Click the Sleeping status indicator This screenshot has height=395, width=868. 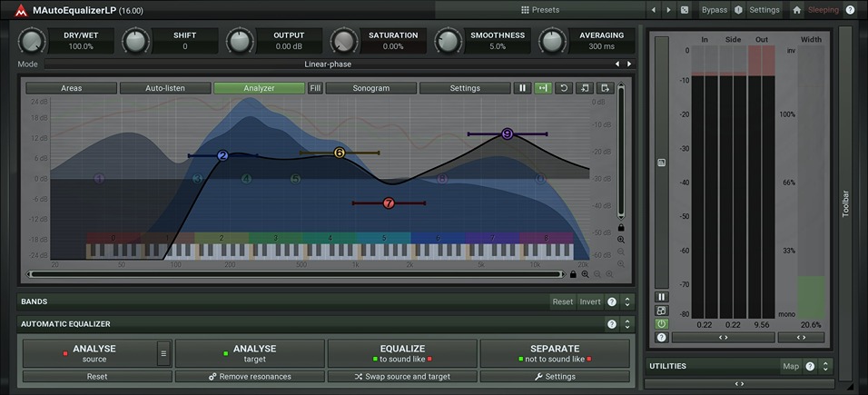coord(824,10)
